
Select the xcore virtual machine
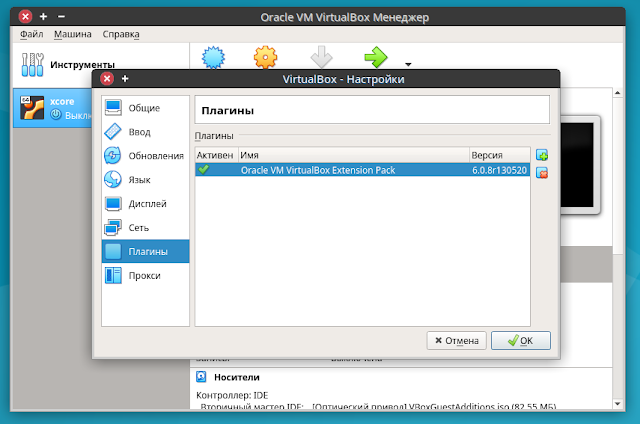click(x=53, y=108)
